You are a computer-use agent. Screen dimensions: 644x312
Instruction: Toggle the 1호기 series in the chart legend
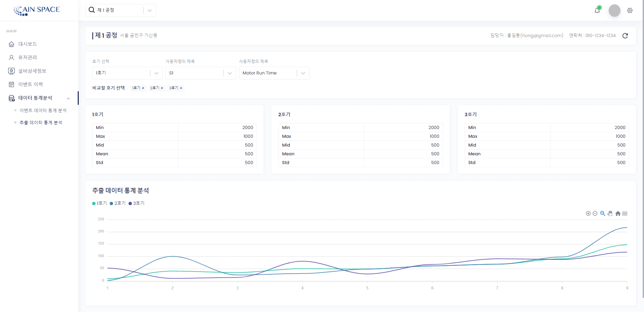tap(99, 203)
